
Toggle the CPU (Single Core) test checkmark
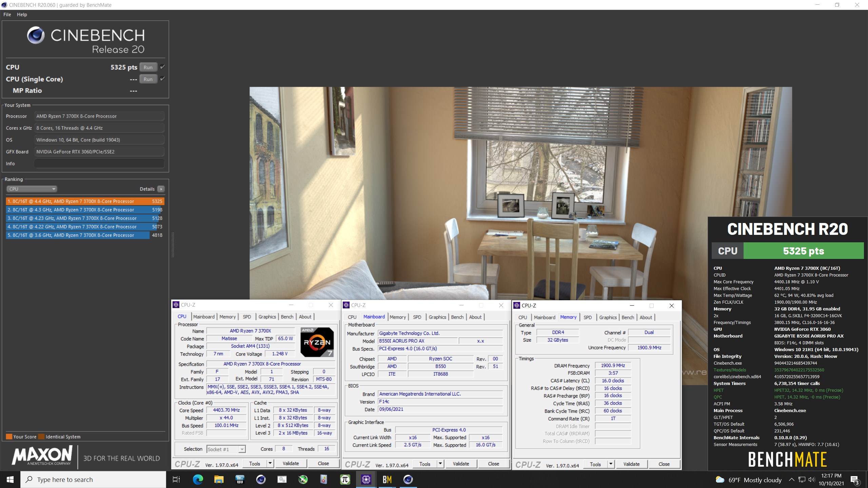pyautogui.click(x=162, y=79)
